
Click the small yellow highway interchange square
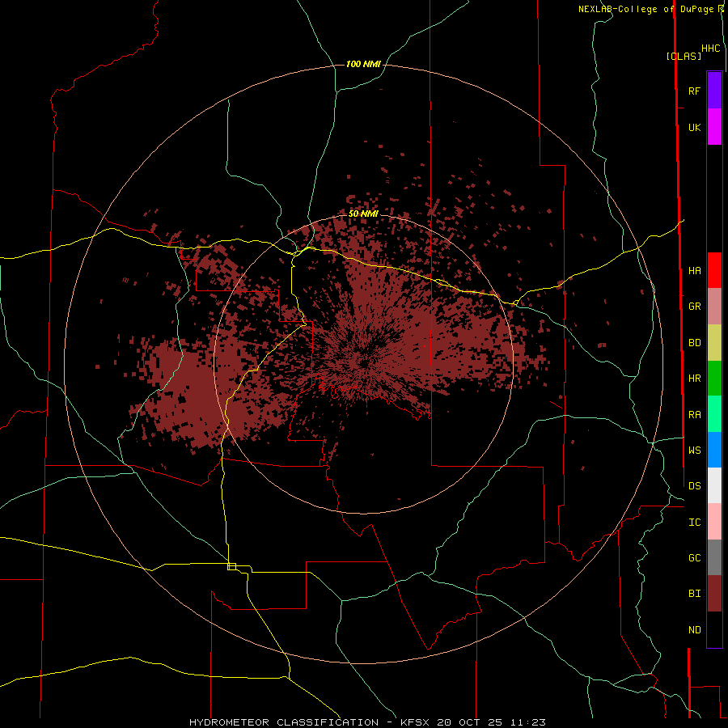coord(231,566)
